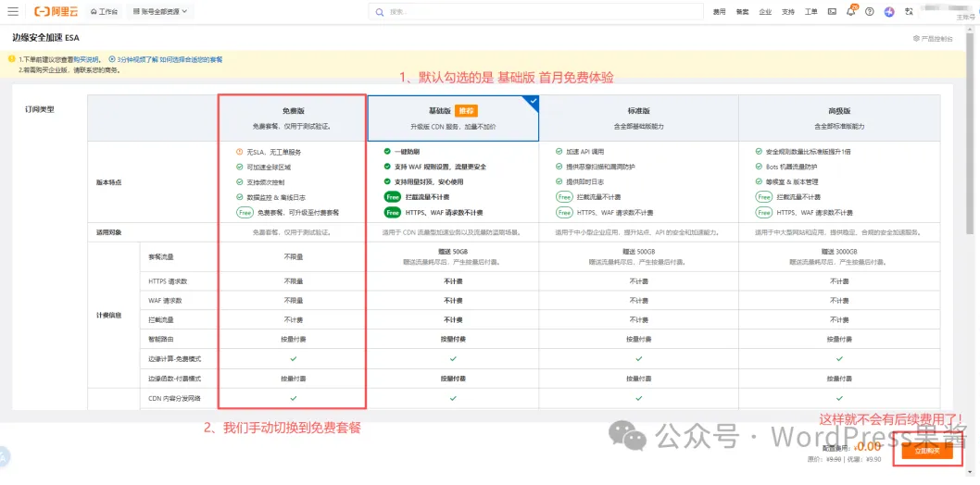The image size is (980, 485).
Task: Click the language switch icon
Action: 910,11
